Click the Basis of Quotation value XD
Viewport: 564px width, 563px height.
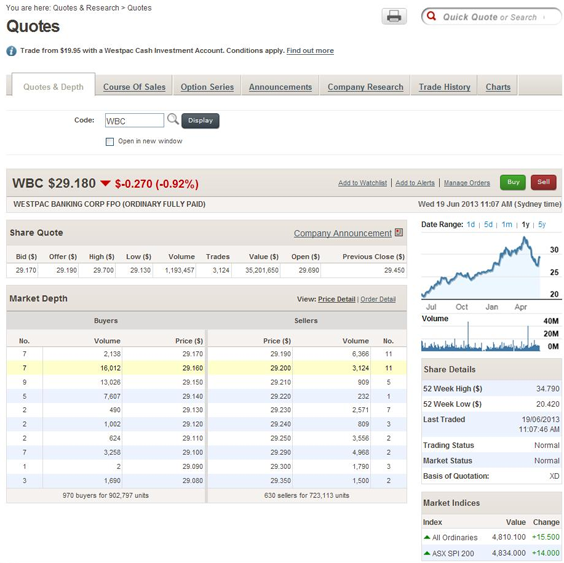[554, 476]
